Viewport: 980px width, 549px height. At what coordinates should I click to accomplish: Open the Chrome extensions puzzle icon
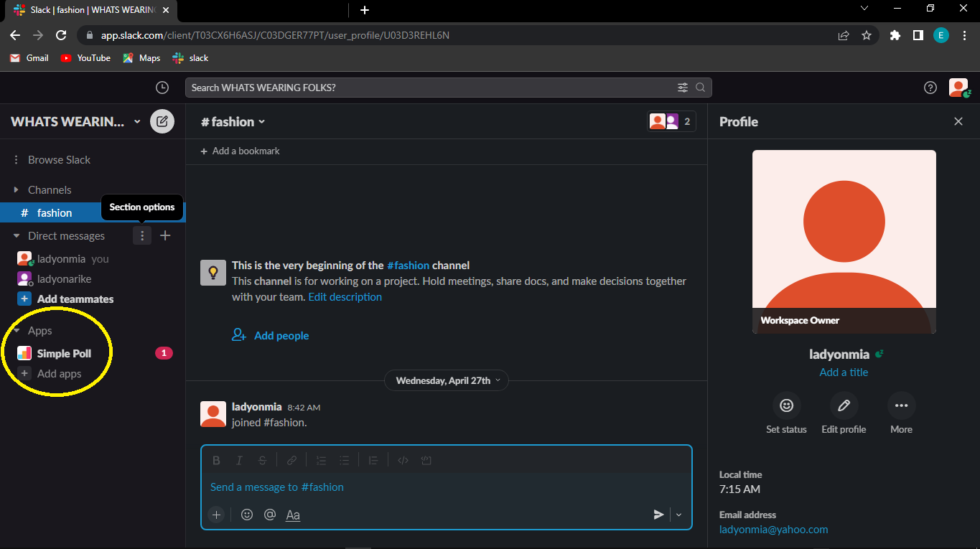click(x=895, y=35)
